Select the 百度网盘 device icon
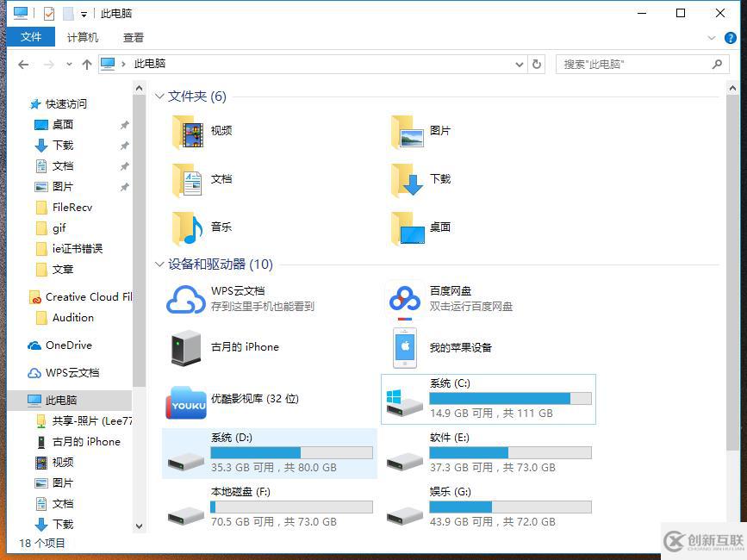 404,300
